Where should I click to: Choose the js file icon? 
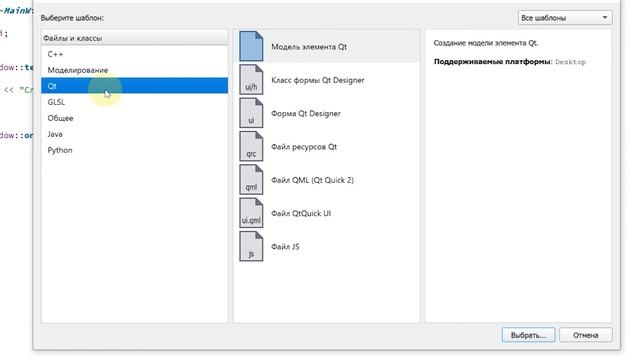[251, 246]
